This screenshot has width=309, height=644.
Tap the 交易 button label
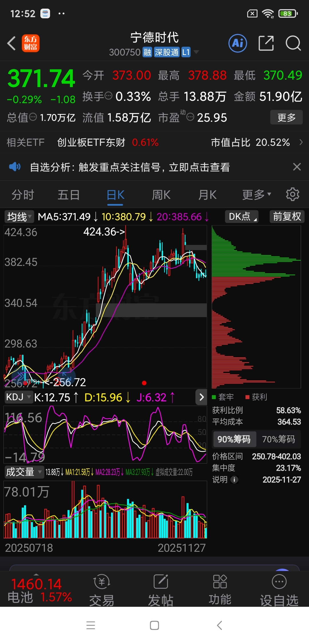point(102,600)
